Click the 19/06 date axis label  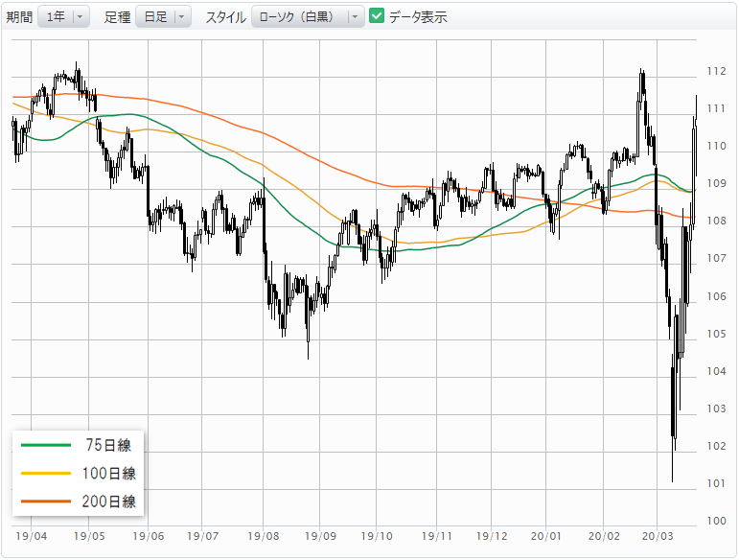pos(148,536)
